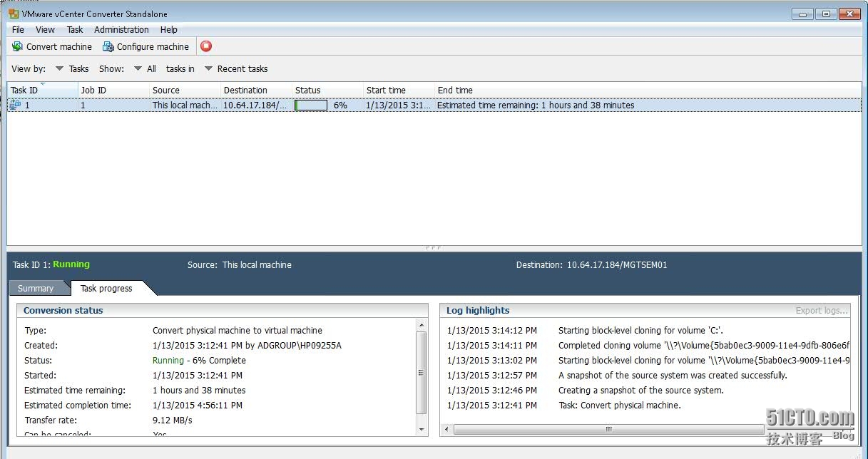Sort by the Destination column header

click(x=256, y=90)
